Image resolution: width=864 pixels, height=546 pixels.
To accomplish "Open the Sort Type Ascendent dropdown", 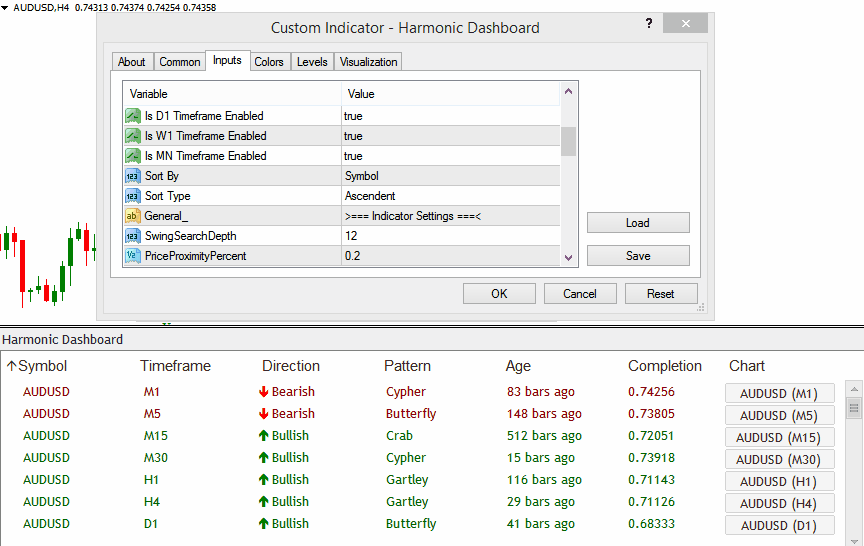I will (x=450, y=196).
